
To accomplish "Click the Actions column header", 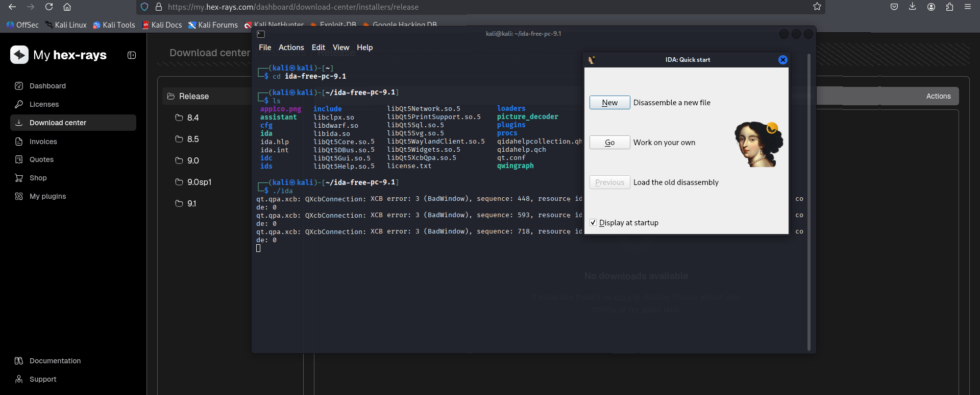I will (x=938, y=96).
